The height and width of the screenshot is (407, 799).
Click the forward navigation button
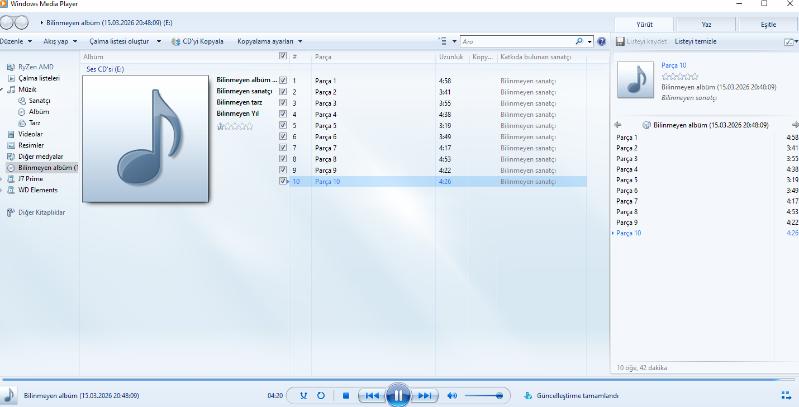coord(22,22)
